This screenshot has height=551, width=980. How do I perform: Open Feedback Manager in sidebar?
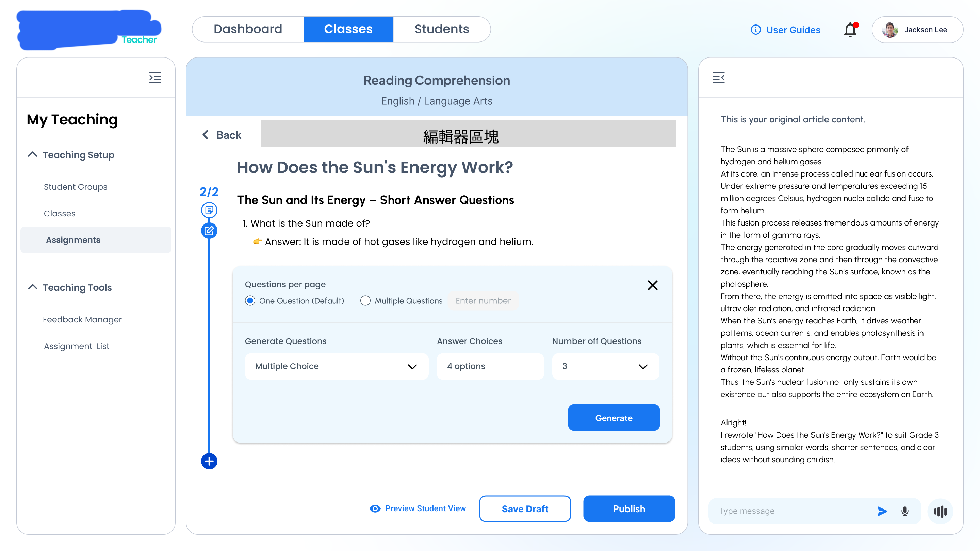82,319
